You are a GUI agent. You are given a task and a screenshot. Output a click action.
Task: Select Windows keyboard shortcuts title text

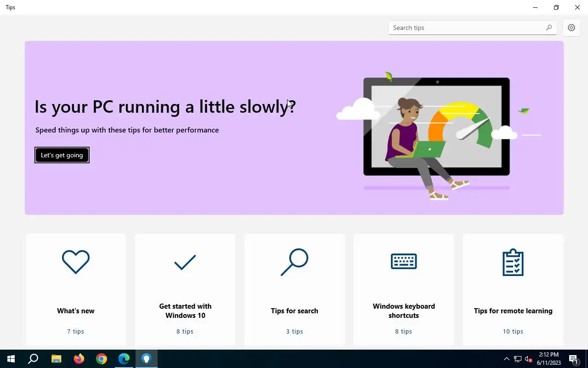click(404, 311)
